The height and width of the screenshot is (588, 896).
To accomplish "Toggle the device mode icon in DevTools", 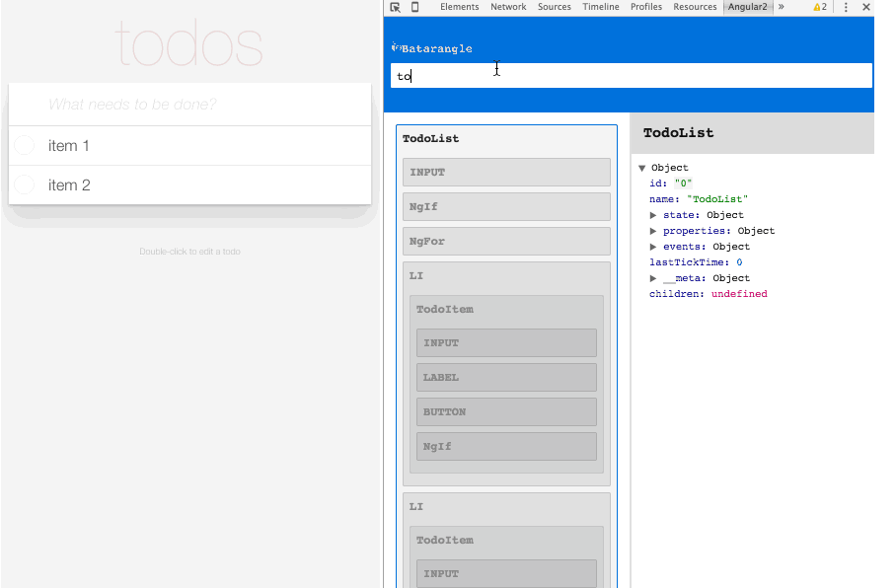I will 414,7.
